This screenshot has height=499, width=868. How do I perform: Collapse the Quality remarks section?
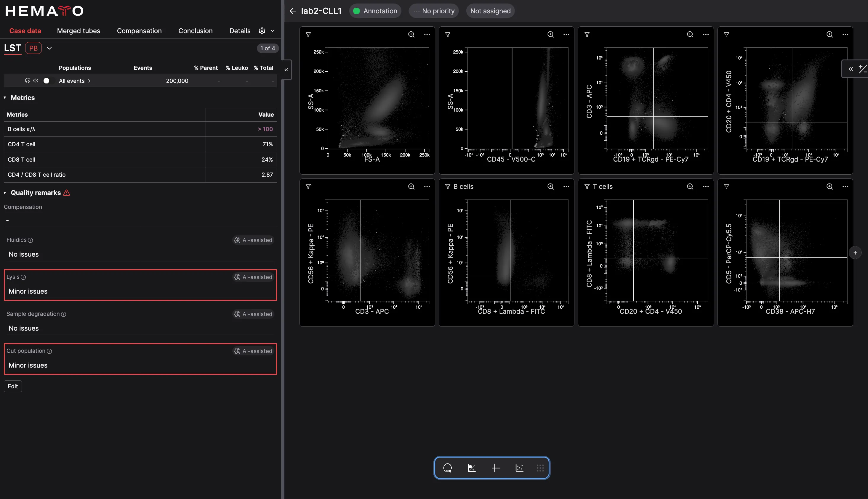(5, 193)
